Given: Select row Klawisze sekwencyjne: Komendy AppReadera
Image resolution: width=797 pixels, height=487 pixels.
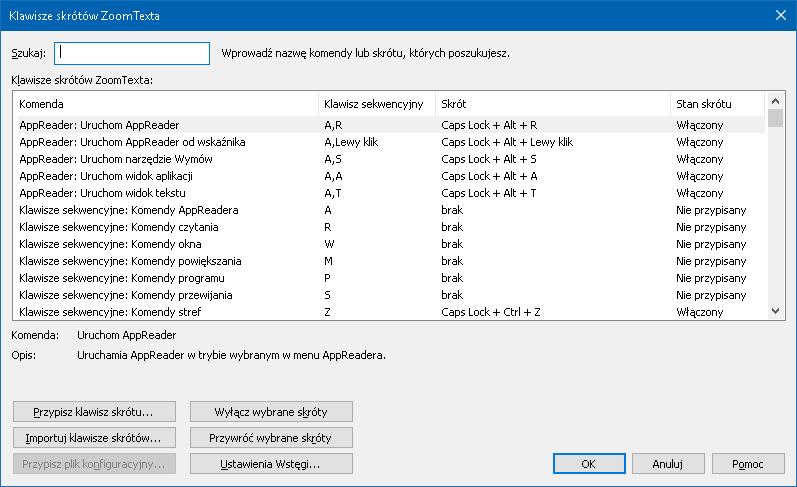Looking at the screenshot, I should pyautogui.click(x=389, y=210).
